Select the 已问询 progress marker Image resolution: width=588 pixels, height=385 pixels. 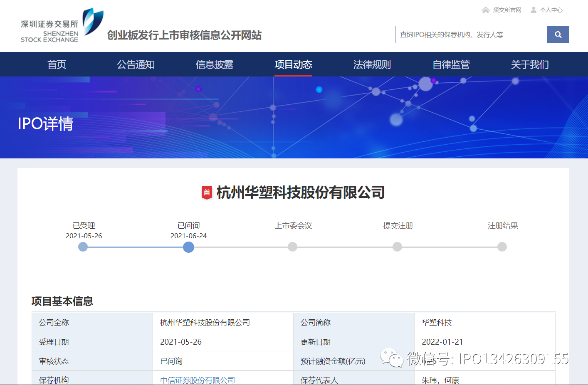(x=188, y=247)
